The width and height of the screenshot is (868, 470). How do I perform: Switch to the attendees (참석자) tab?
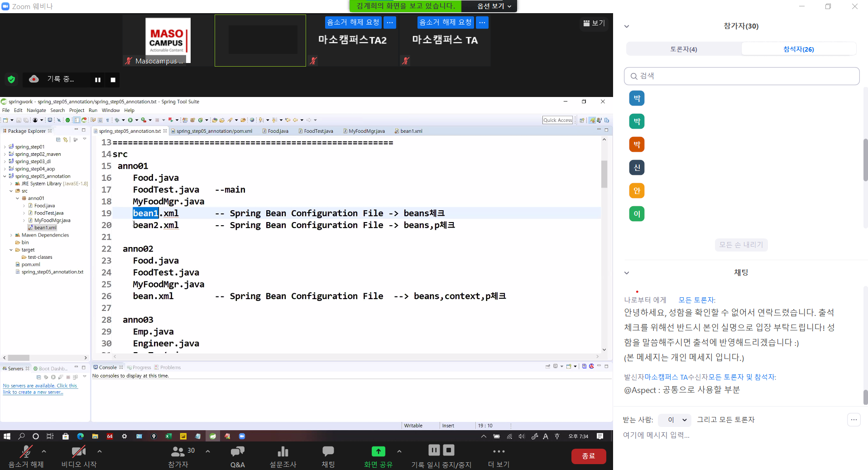798,49
